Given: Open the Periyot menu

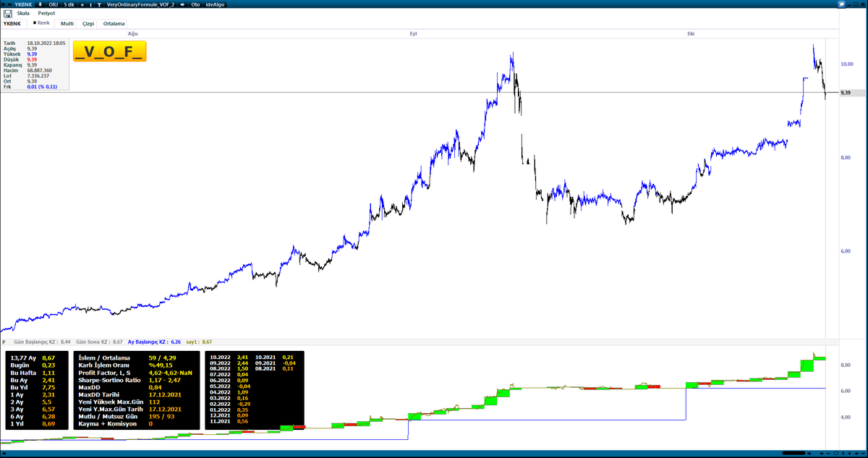Looking at the screenshot, I should pyautogui.click(x=46, y=13).
